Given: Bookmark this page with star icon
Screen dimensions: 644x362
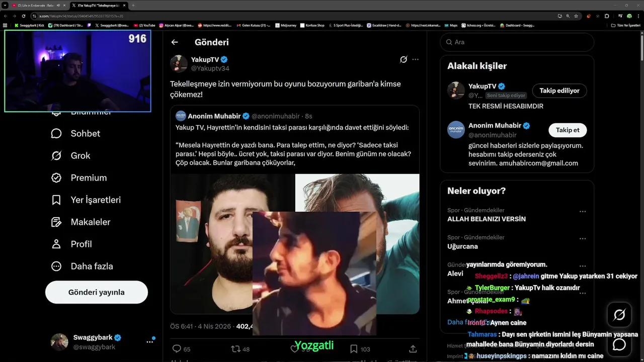Looking at the screenshot, I should (x=576, y=16).
